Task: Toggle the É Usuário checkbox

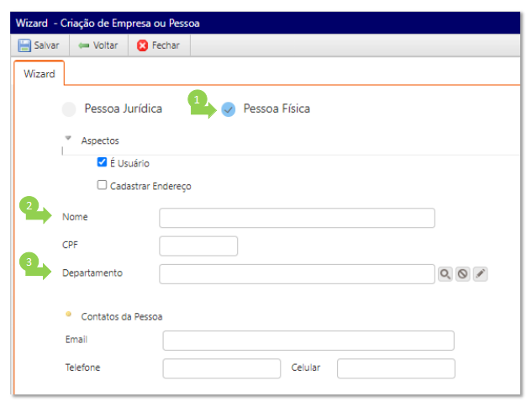Action: (103, 163)
